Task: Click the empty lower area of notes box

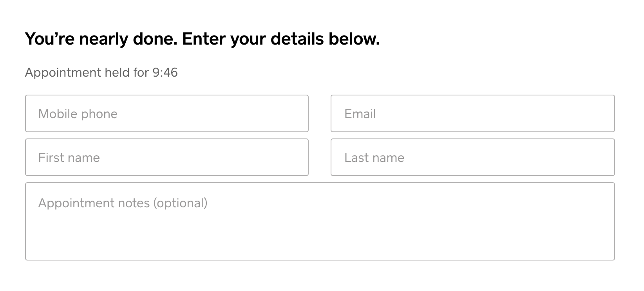Action: pos(320,242)
